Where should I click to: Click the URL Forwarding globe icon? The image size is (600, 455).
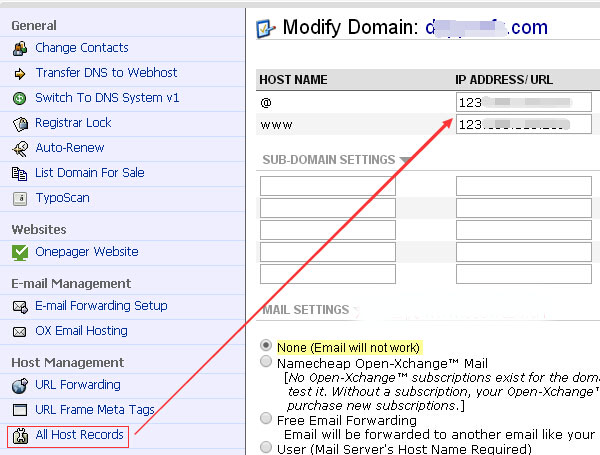click(19, 385)
